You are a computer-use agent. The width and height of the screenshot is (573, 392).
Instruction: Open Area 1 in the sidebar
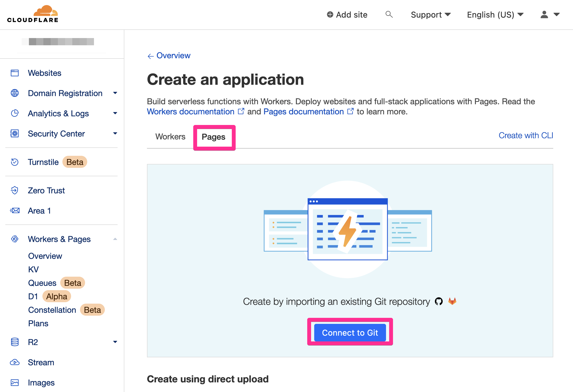coord(39,211)
